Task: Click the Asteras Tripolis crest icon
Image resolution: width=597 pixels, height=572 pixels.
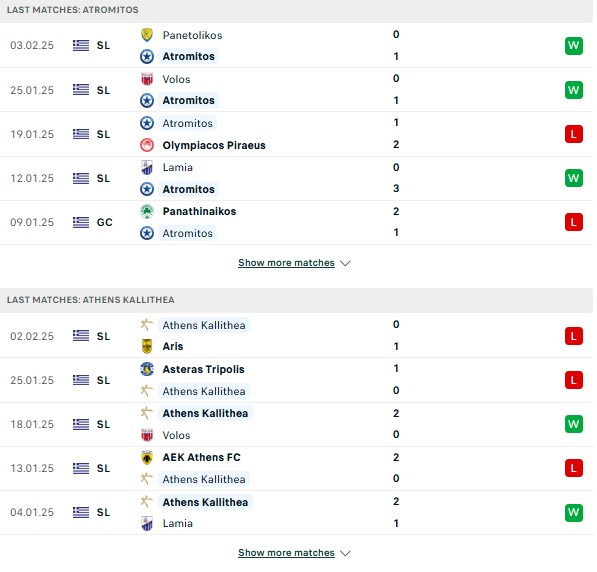Action: 147,369
